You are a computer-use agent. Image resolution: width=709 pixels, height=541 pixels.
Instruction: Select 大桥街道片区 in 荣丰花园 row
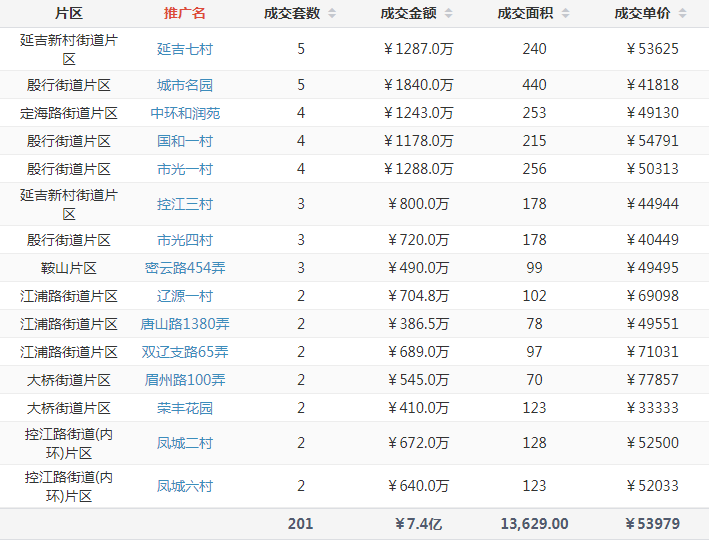point(69,408)
